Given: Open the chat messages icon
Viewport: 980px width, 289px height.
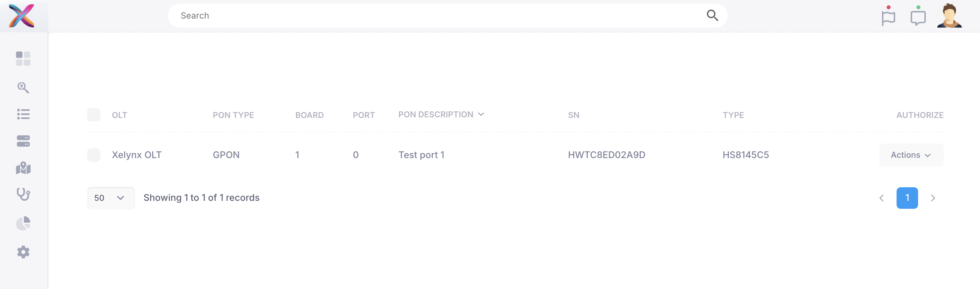Looking at the screenshot, I should (x=918, y=17).
